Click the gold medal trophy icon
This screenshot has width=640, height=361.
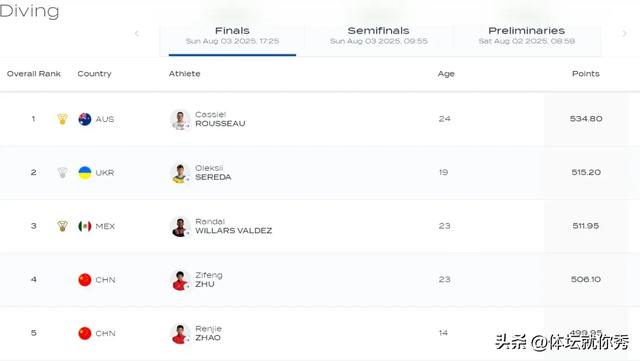62,119
